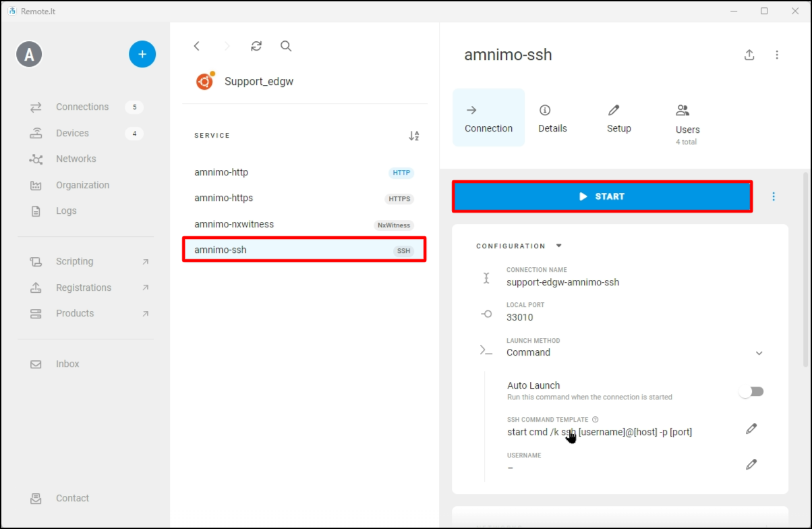
Task: Click connection name support-edgw-amnimo-ssh
Action: (562, 282)
